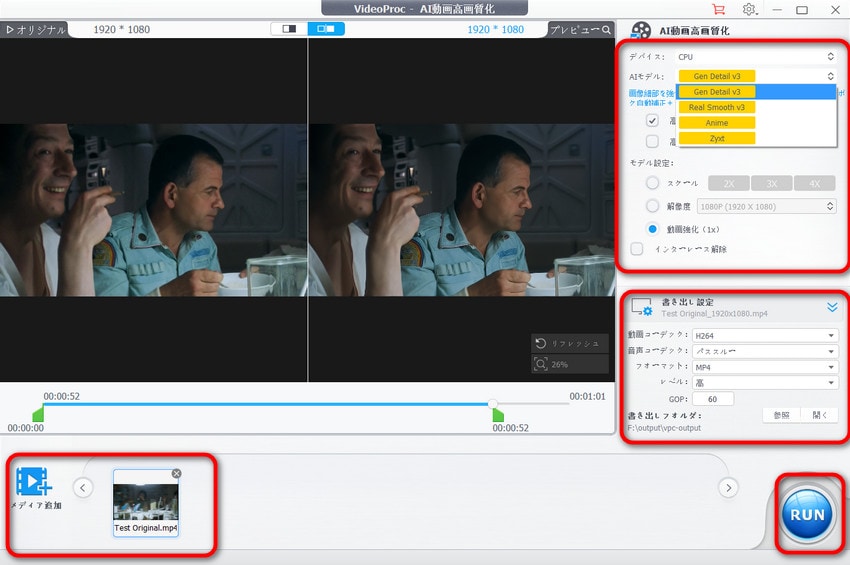The height and width of the screenshot is (565, 850).
Task: Click the right arrow of media list
Action: (x=729, y=487)
